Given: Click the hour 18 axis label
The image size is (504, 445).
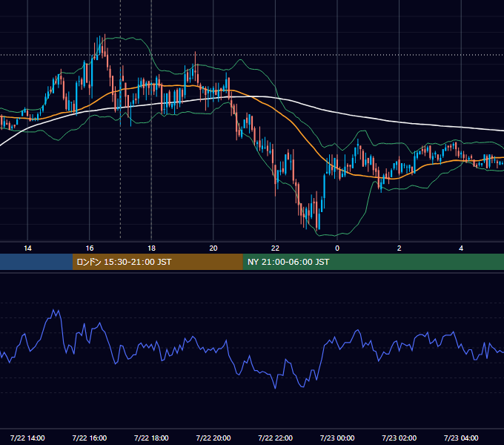Looking at the screenshot, I should pos(151,248).
